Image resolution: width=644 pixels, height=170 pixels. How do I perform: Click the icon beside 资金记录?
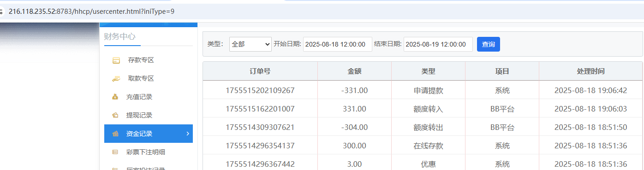(115, 134)
